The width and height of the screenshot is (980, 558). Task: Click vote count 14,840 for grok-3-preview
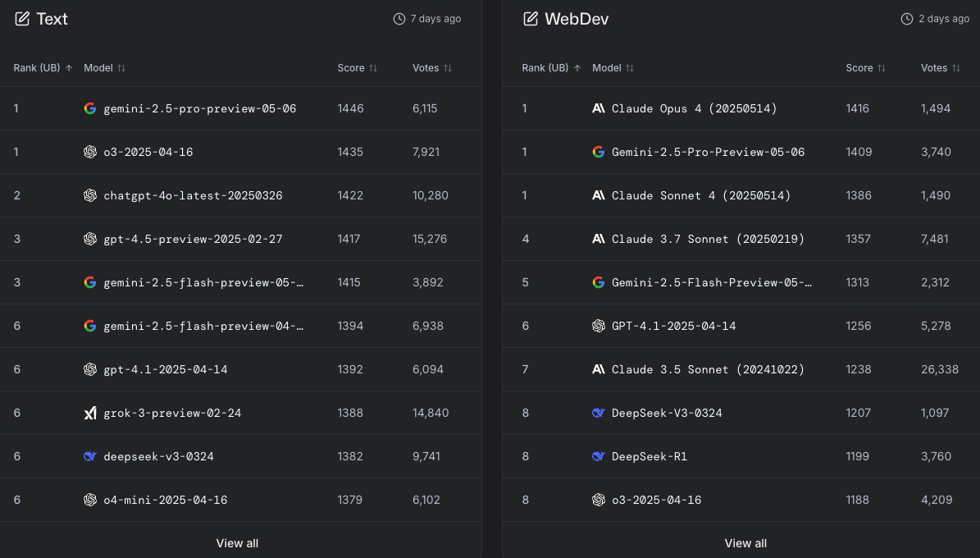pyautogui.click(x=431, y=413)
